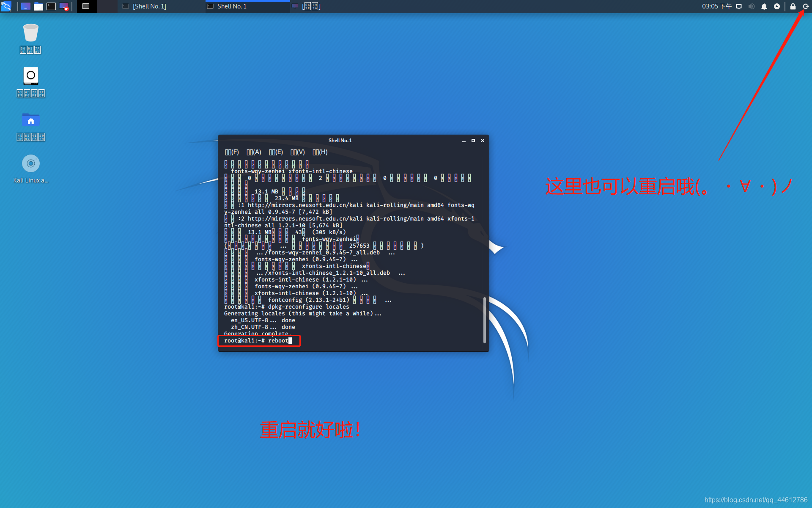812x508 pixels.
Task: Open the power manager lightning icon
Action: tap(777, 6)
